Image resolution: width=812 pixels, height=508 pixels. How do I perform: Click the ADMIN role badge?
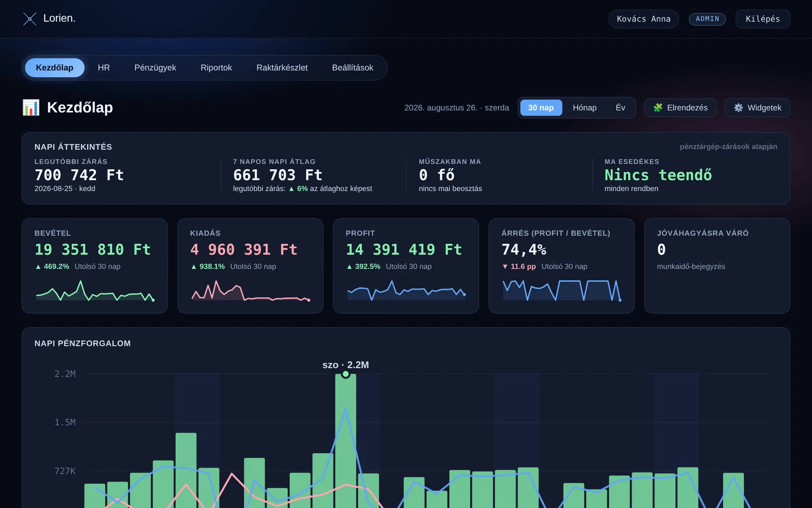[707, 19]
